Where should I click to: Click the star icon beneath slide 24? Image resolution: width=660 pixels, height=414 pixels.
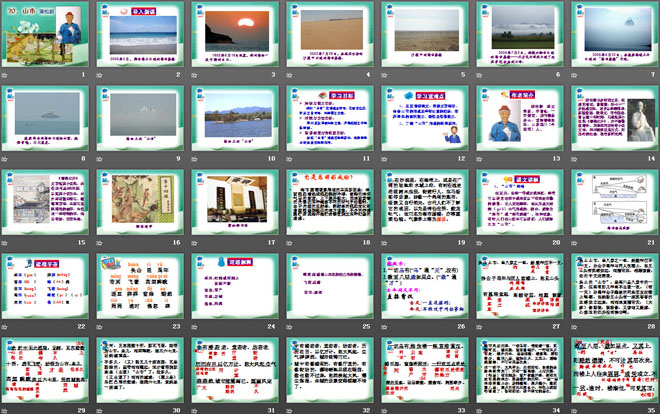(194, 327)
